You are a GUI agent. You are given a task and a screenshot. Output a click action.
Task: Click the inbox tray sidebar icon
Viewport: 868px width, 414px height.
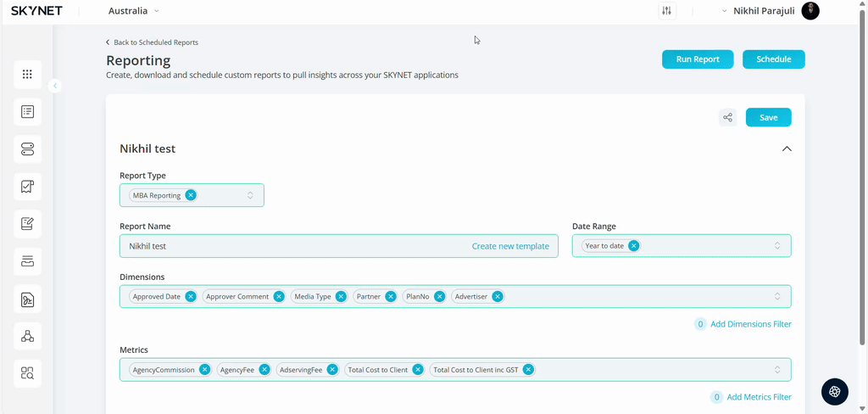coord(27,261)
